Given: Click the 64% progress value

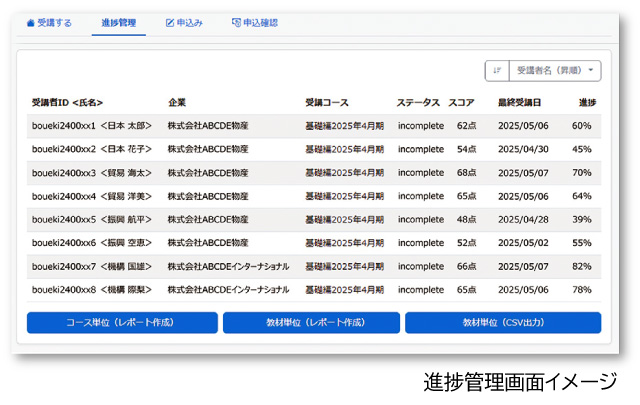Looking at the screenshot, I should (x=582, y=196).
